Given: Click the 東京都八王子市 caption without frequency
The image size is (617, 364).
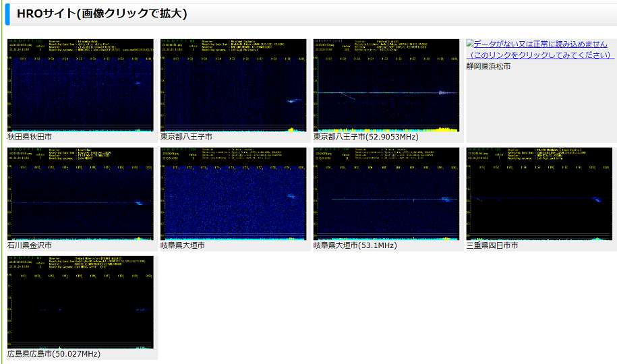Looking at the screenshot, I should (x=186, y=137).
